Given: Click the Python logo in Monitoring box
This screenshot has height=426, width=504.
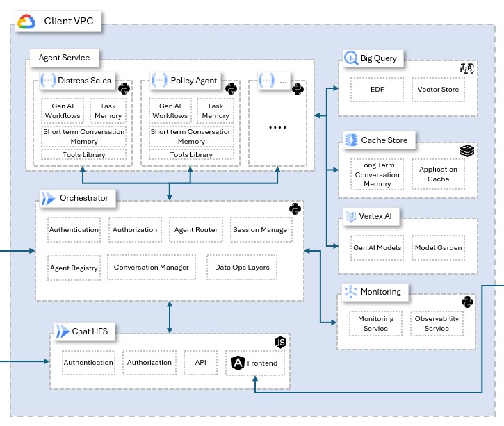Looking at the screenshot, I should click(467, 302).
